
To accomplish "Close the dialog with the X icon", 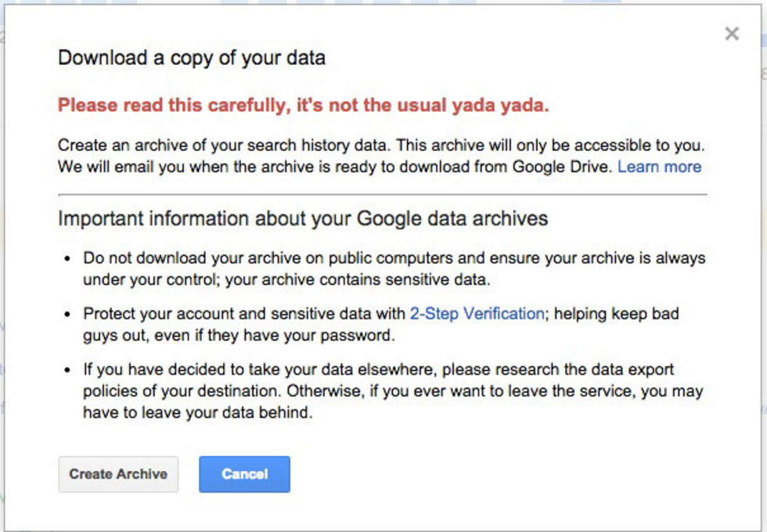I will point(732,34).
